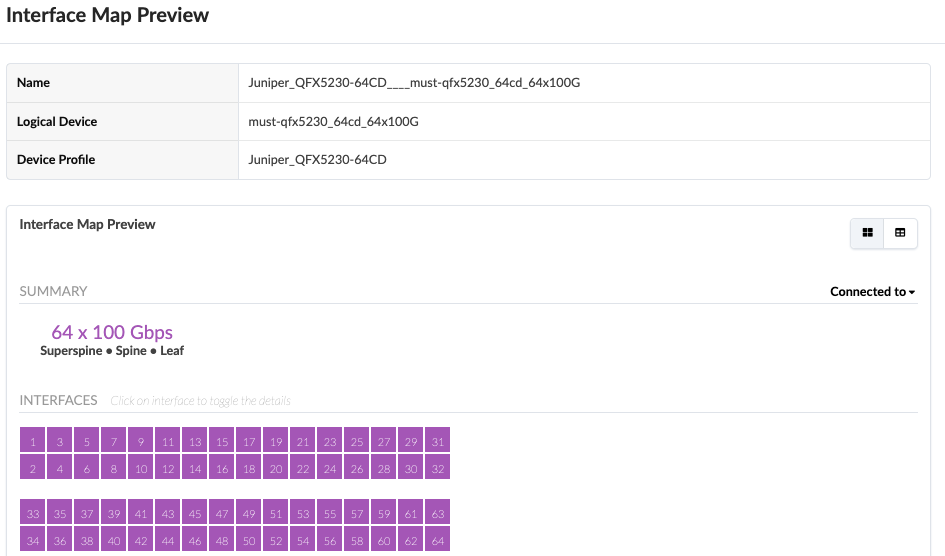
Task: Click the Juniper_QFX5230-64CD device profile value
Action: (x=318, y=160)
